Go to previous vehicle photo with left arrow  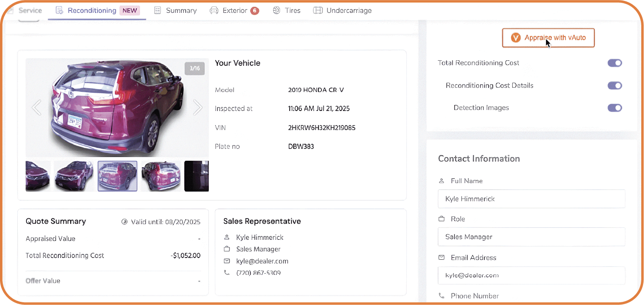tap(36, 108)
